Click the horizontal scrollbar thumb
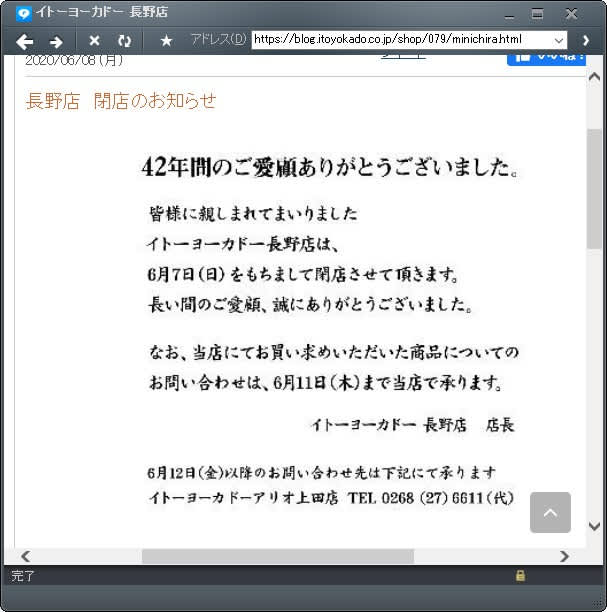Image resolution: width=607 pixels, height=612 pixels. [x=278, y=556]
